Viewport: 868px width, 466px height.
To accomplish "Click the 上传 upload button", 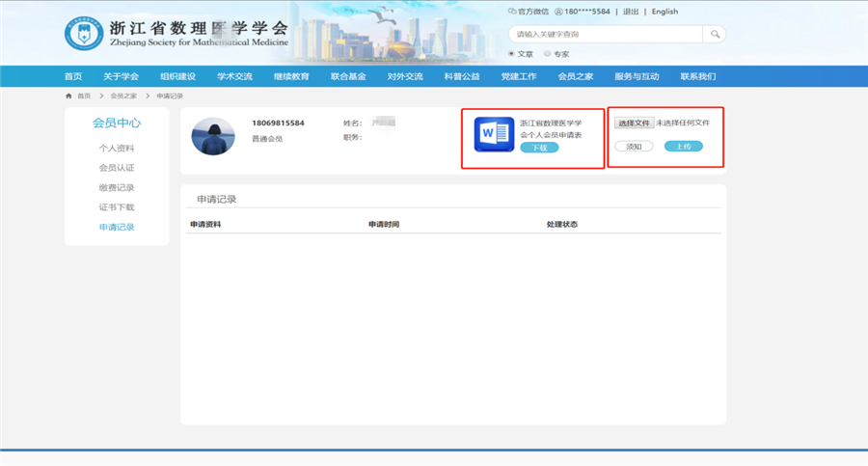I will [x=683, y=147].
